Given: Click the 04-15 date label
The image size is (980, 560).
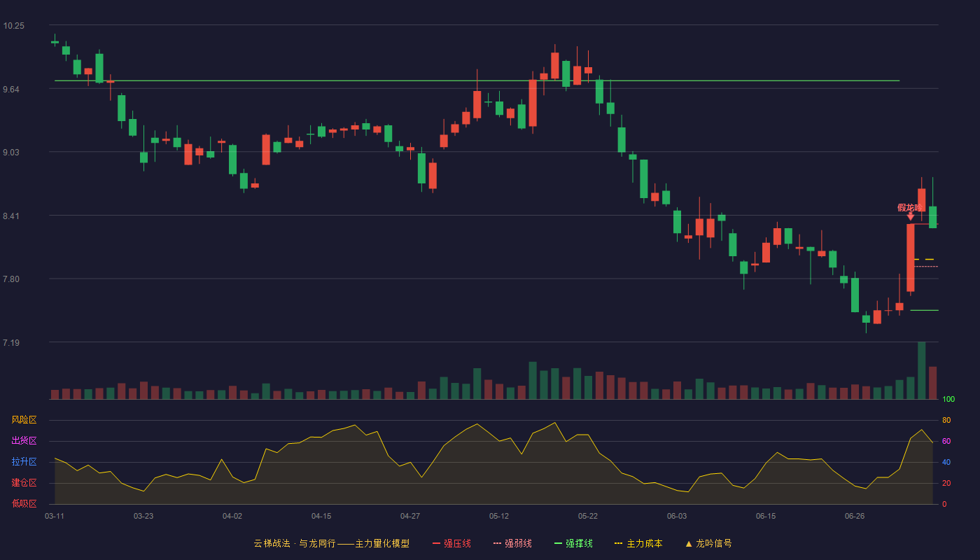Looking at the screenshot, I should (x=321, y=516).
